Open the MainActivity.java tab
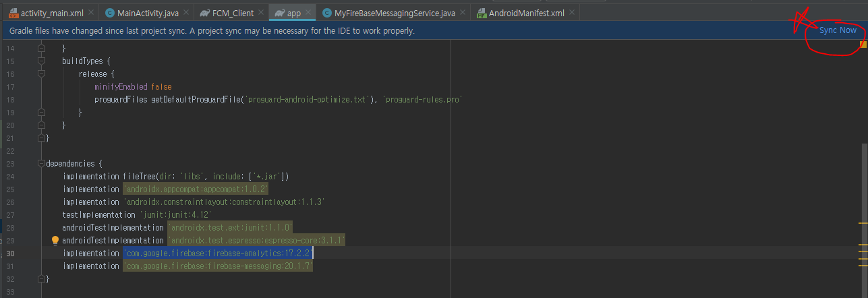 (x=146, y=13)
